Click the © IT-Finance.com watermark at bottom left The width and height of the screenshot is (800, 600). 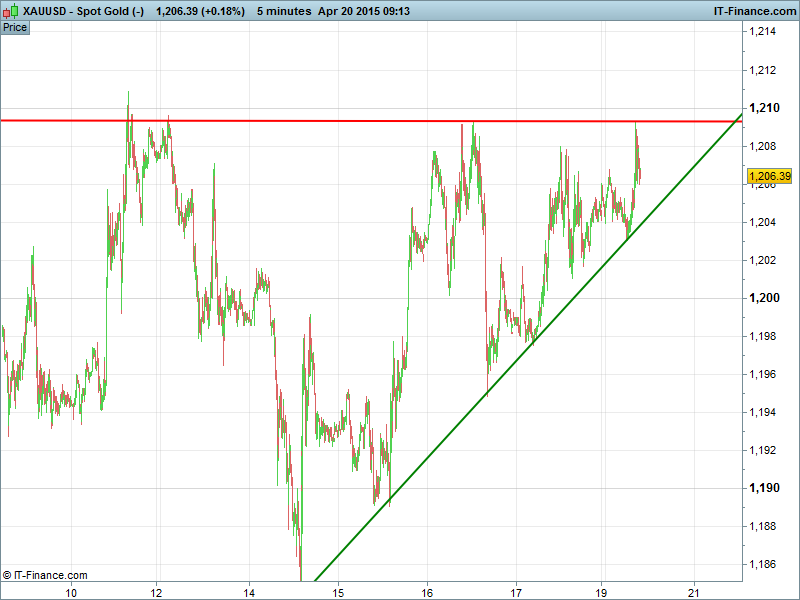point(45,575)
